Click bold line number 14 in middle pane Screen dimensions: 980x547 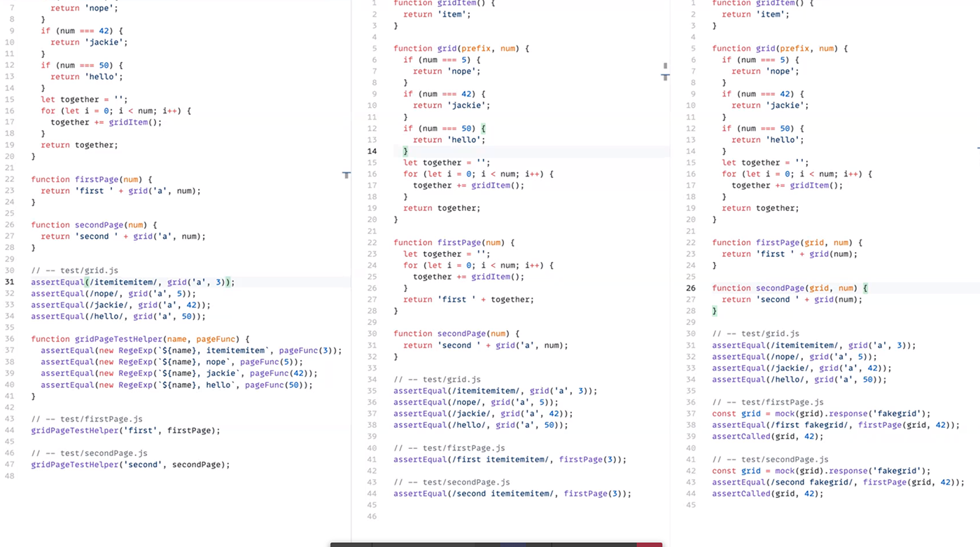pos(372,151)
